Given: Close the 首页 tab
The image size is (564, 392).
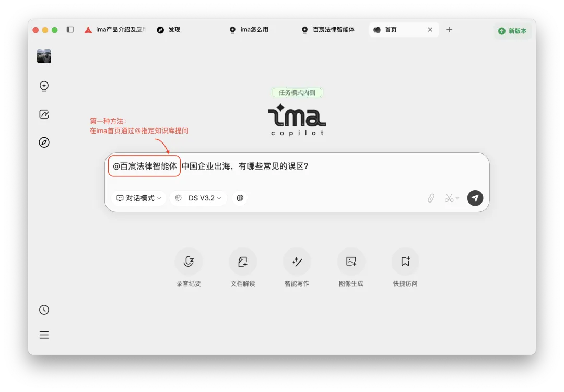Looking at the screenshot, I should (430, 29).
